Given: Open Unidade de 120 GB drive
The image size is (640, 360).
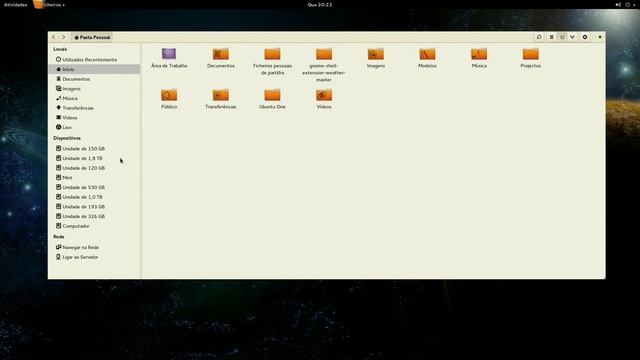Looking at the screenshot, I should 94,168.
